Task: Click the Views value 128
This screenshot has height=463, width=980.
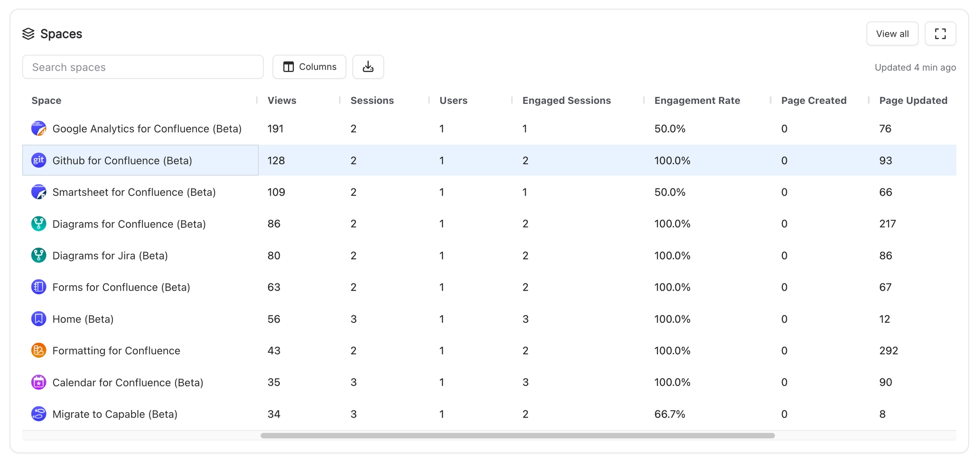Action: tap(276, 160)
